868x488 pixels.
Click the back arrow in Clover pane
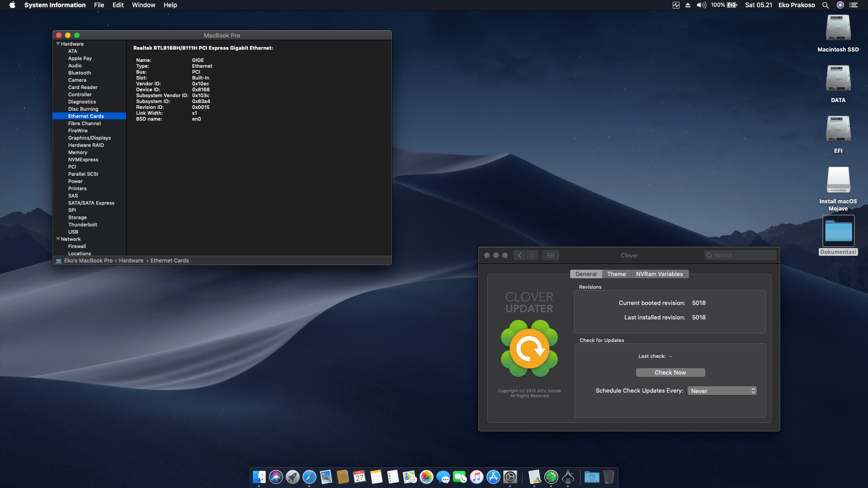pyautogui.click(x=519, y=255)
